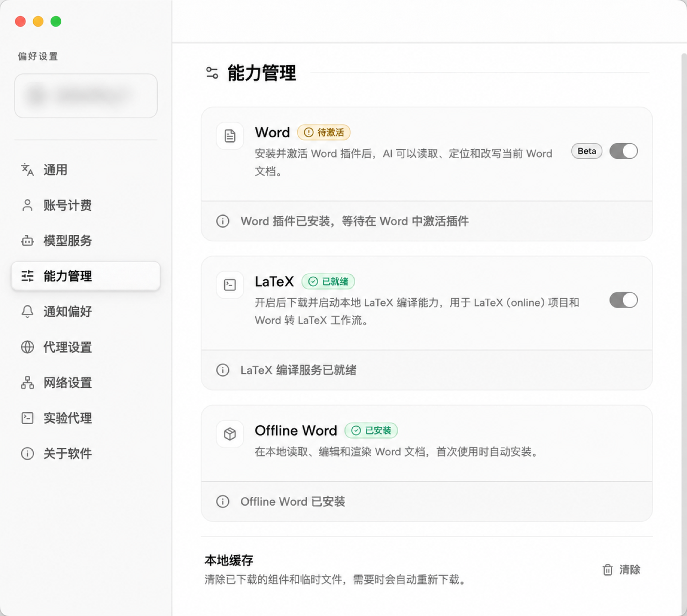Click the 本地缓存 heading

coord(229,560)
